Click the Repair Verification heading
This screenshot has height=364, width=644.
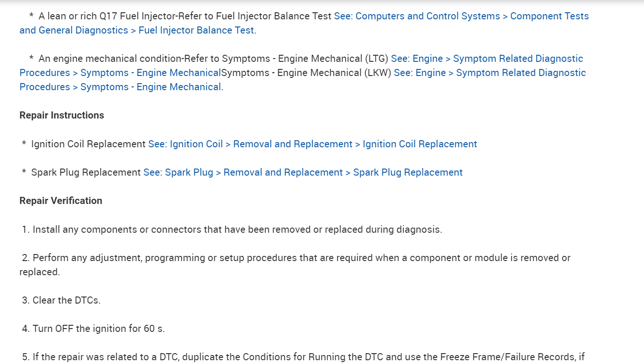[x=60, y=201]
